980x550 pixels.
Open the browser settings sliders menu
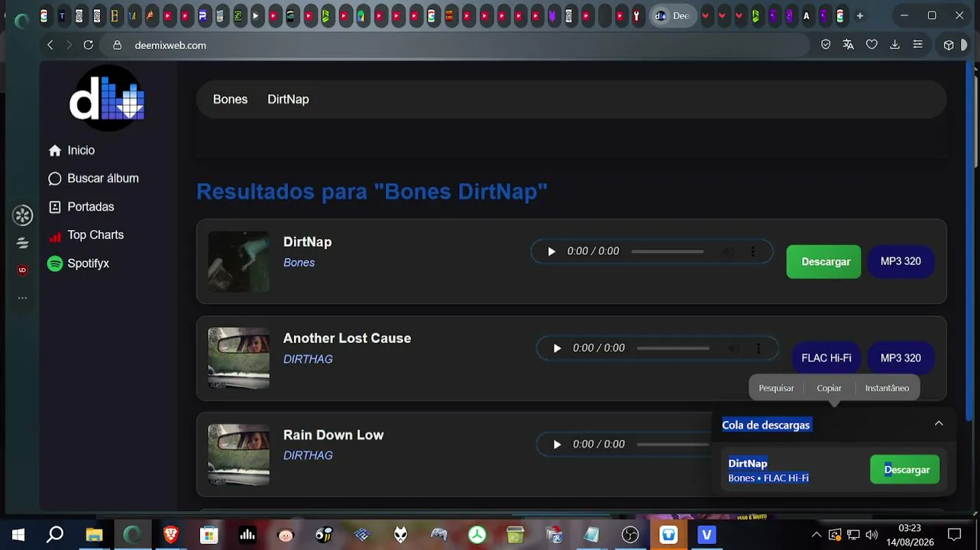[917, 45]
